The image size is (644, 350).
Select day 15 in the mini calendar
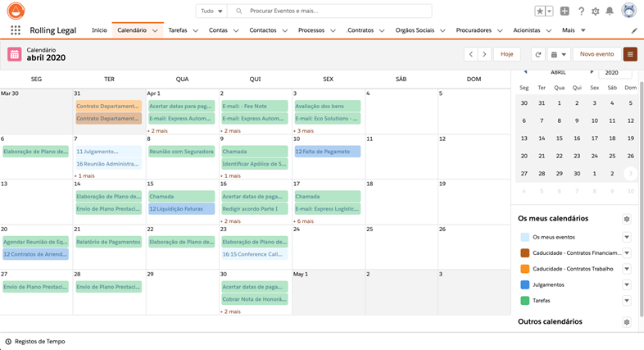pos(559,139)
